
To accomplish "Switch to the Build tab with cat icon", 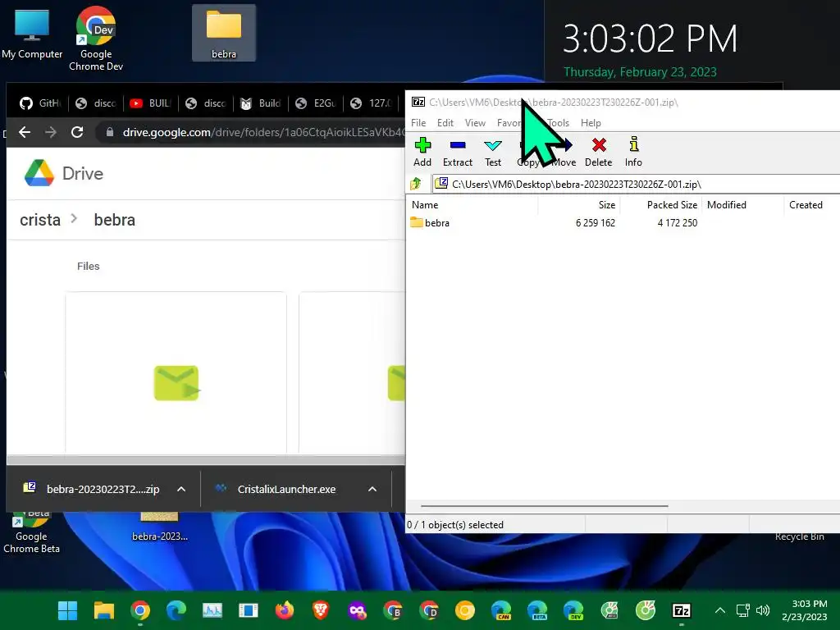I will (261, 103).
